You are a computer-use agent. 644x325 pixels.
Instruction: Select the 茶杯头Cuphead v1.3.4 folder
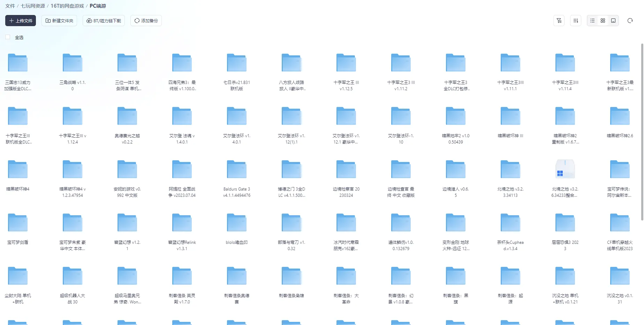(510, 232)
